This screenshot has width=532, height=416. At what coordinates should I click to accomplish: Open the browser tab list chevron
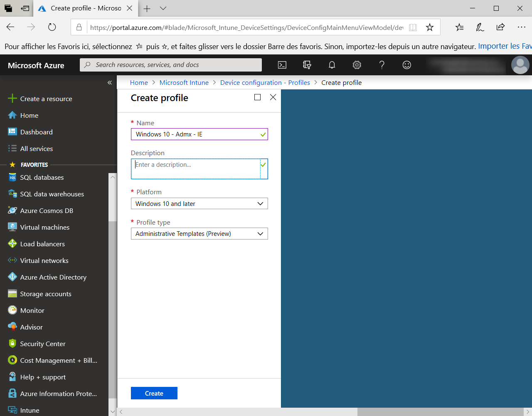163,8
